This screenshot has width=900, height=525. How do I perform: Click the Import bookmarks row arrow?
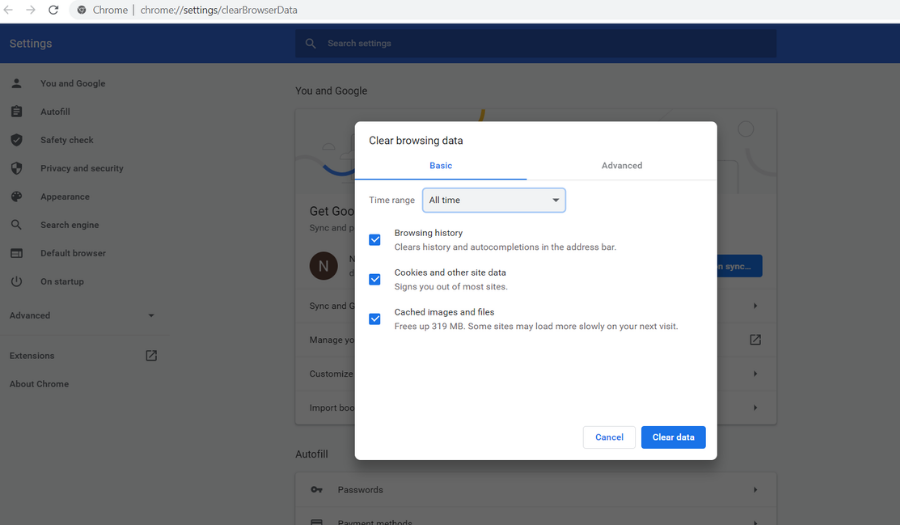[x=755, y=407]
